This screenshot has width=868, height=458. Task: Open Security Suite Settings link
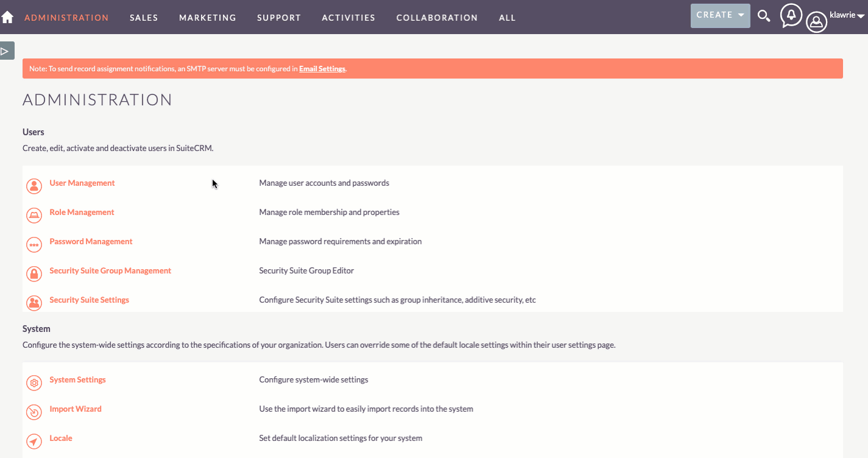[89, 300]
